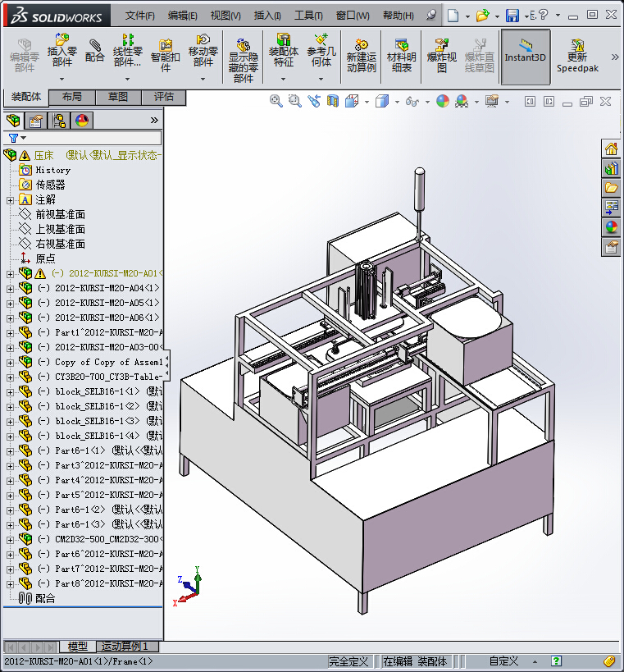Open DisplayManager tab icon
The height and width of the screenshot is (672, 624).
pos(82,121)
